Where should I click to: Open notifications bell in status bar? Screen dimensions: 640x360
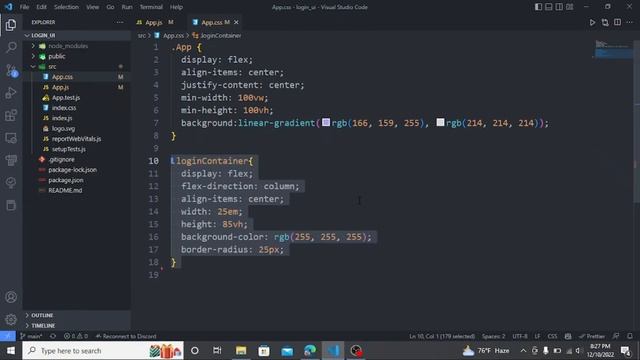click(630, 336)
